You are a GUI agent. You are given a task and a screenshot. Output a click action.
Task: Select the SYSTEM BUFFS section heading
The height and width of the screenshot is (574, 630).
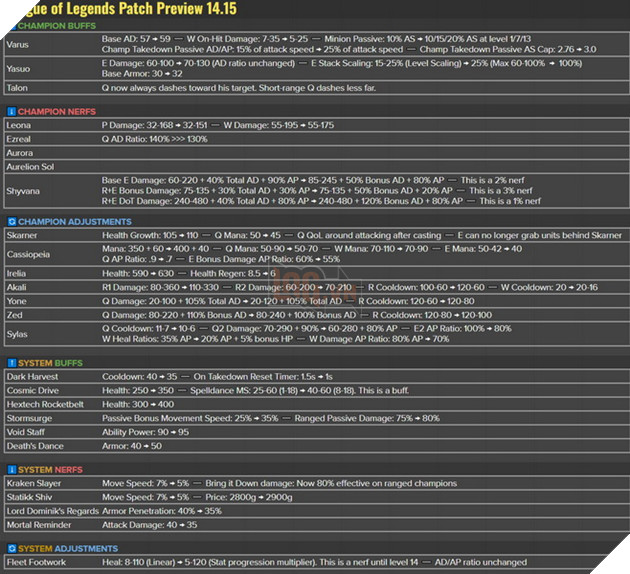[51, 362]
